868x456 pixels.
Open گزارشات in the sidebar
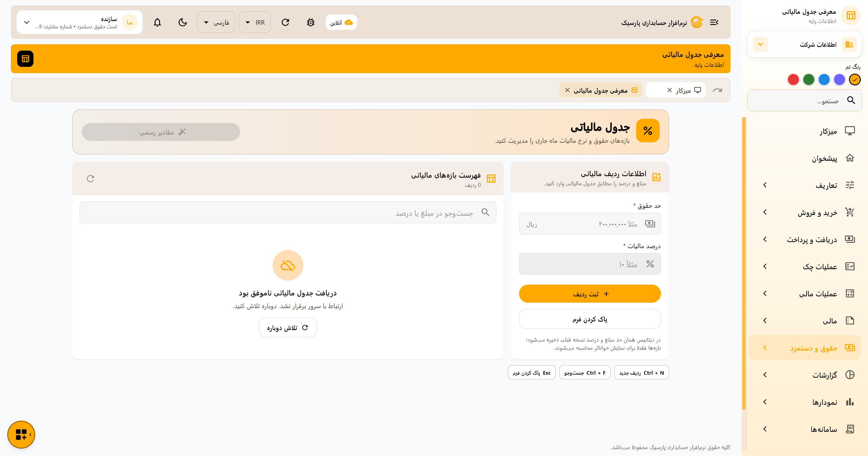tap(805, 375)
